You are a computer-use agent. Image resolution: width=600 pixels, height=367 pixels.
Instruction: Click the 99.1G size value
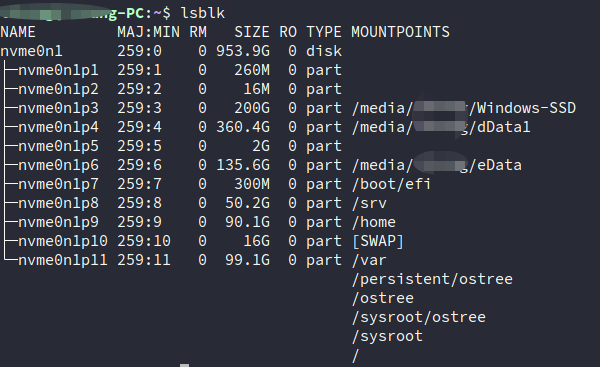pyautogui.click(x=247, y=260)
